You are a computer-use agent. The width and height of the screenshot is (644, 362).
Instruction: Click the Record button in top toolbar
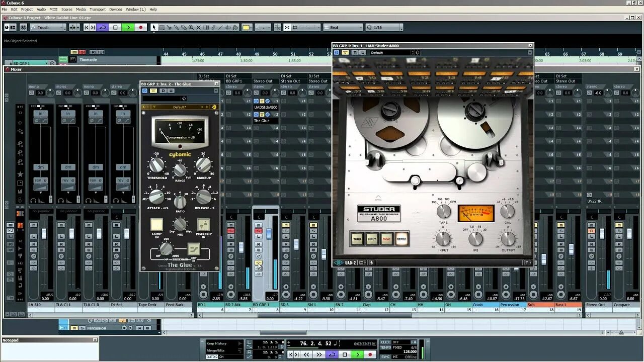pos(140,27)
